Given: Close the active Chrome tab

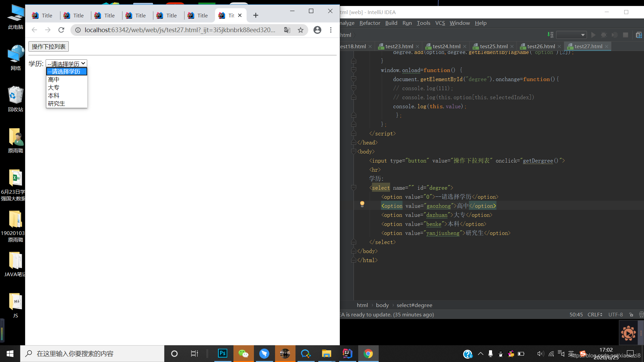Looking at the screenshot, I should click(x=240, y=15).
